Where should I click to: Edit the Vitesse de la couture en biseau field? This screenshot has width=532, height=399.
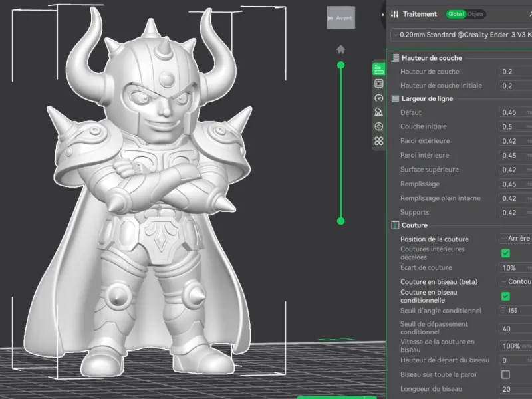pos(515,346)
